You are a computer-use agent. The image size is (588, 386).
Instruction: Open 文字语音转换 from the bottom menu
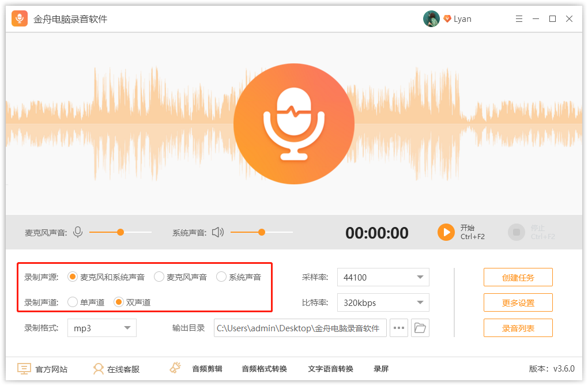[331, 369]
